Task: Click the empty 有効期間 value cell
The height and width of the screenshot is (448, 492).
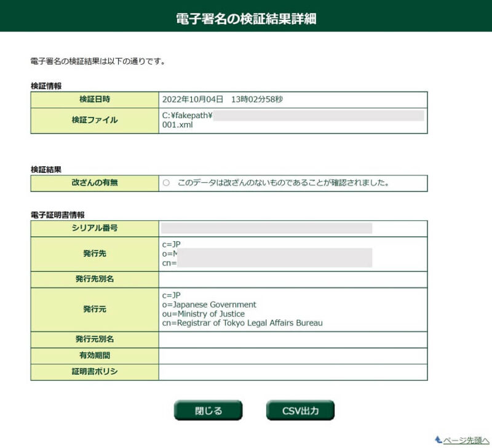Action: [x=293, y=356]
